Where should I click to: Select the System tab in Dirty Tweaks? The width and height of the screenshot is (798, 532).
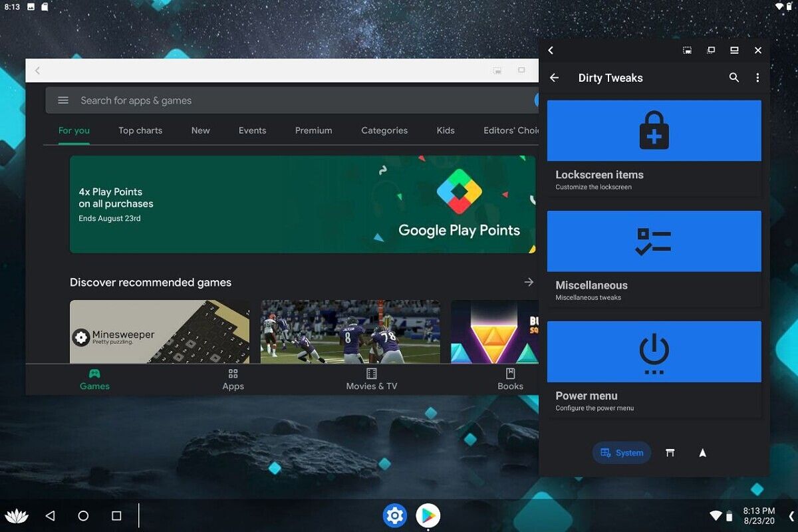point(622,453)
